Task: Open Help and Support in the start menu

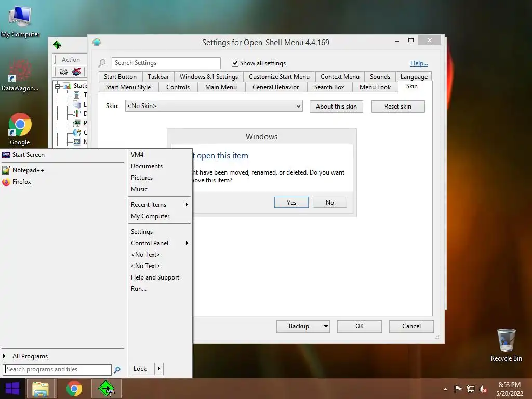Action: [155, 277]
